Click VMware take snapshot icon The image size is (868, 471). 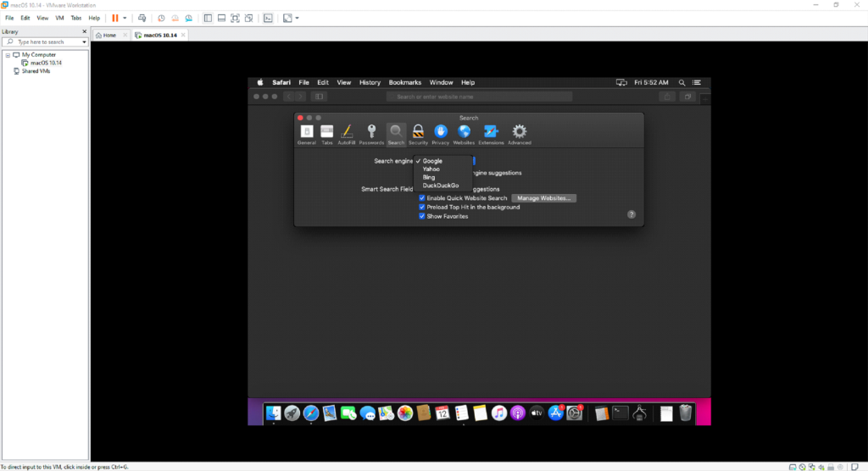pos(161,19)
